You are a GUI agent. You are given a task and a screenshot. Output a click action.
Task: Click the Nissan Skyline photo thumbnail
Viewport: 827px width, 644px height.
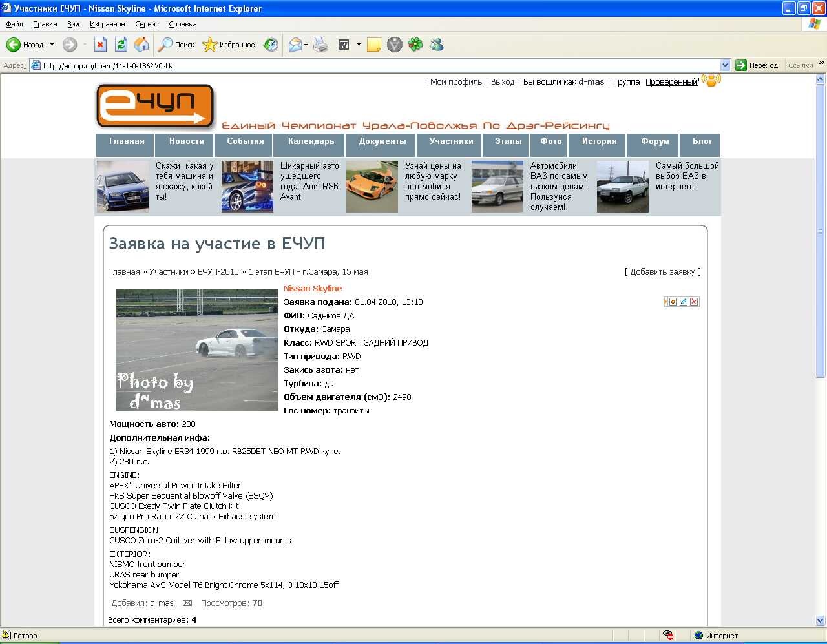click(196, 350)
